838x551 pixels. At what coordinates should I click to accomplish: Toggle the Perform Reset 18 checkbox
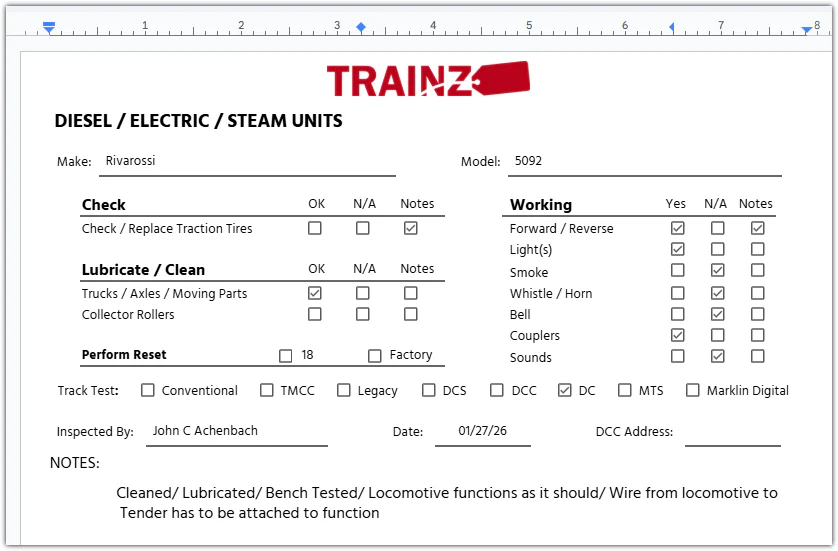pos(286,355)
